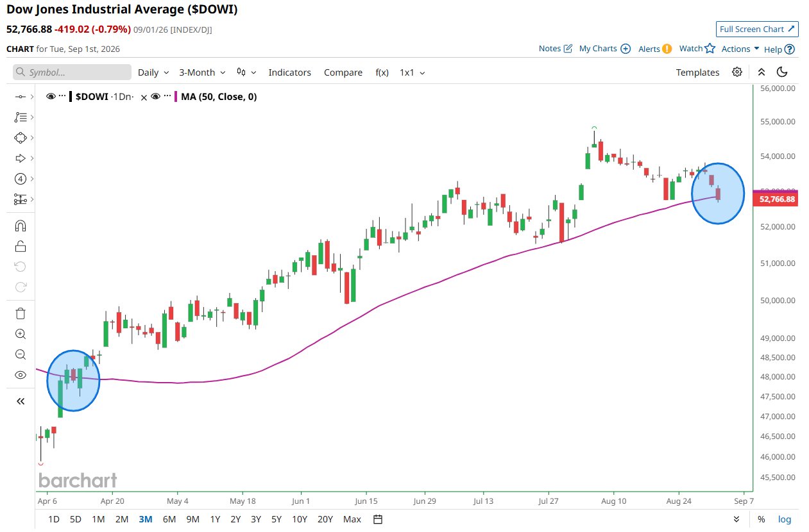Image resolution: width=809 pixels, height=532 pixels.
Task: Open Notes edit icon
Action: pos(568,49)
